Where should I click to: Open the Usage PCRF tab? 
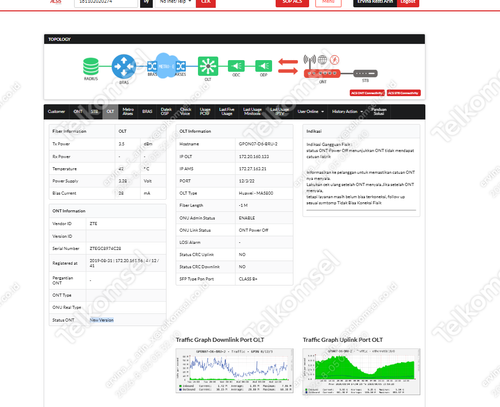pyautogui.click(x=205, y=112)
